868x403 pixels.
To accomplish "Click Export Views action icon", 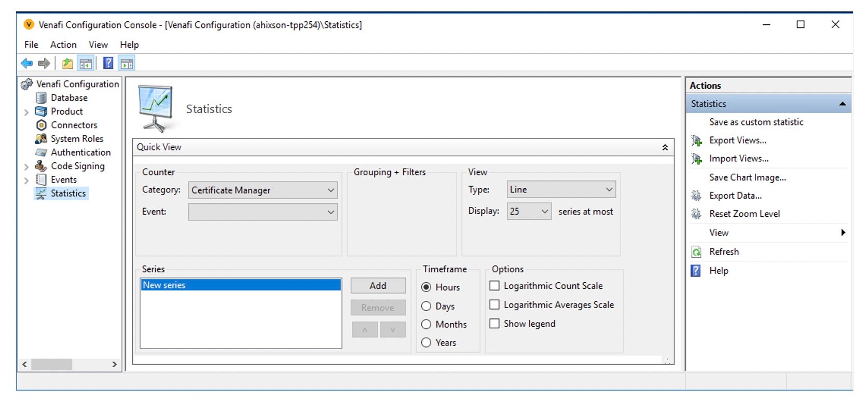I will (696, 140).
